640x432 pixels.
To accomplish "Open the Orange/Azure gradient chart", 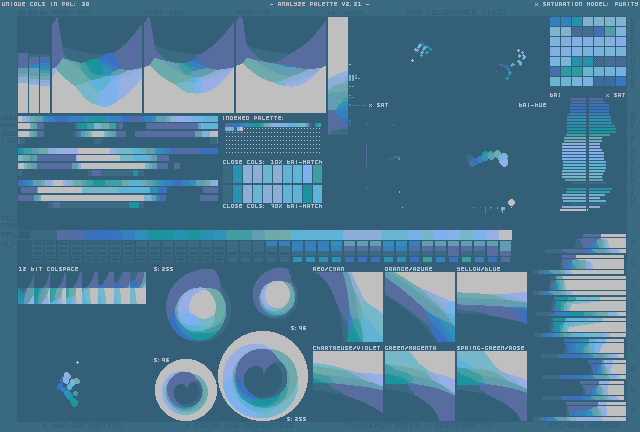I will click(419, 307).
